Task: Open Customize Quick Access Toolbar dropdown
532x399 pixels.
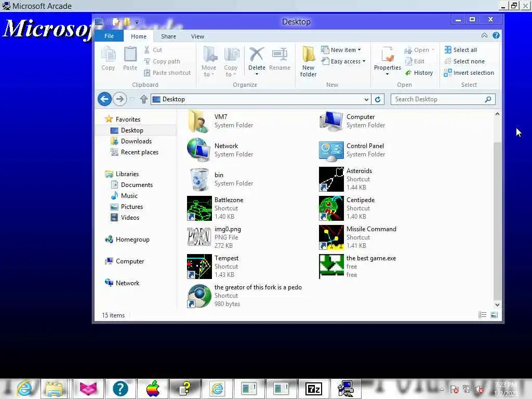Action: click(x=137, y=22)
